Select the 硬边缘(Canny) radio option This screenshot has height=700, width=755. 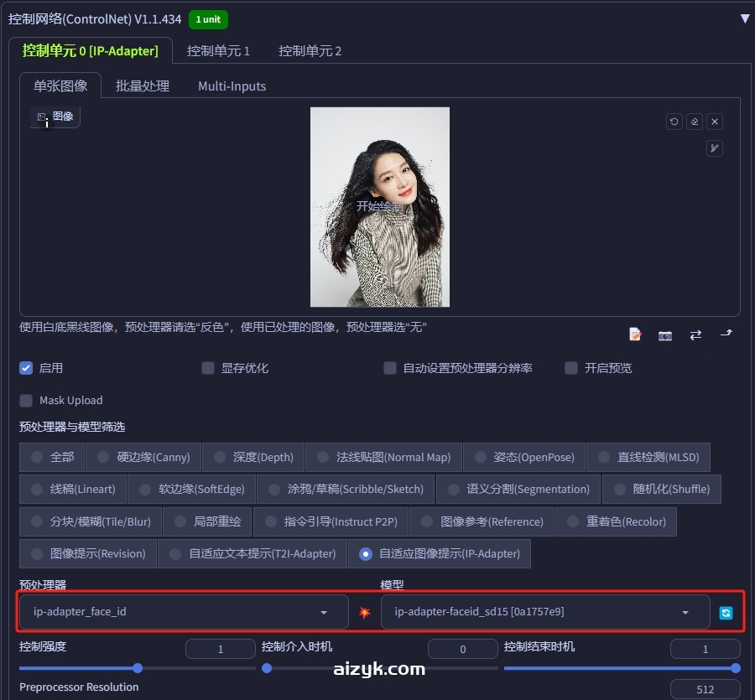pos(103,457)
